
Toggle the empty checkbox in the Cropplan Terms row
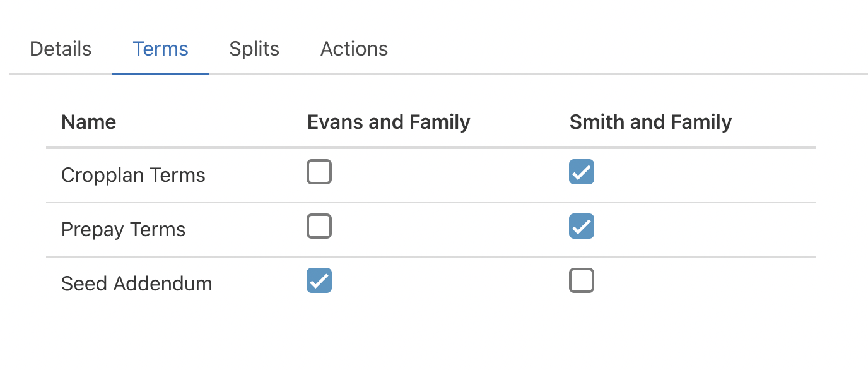[x=319, y=172]
